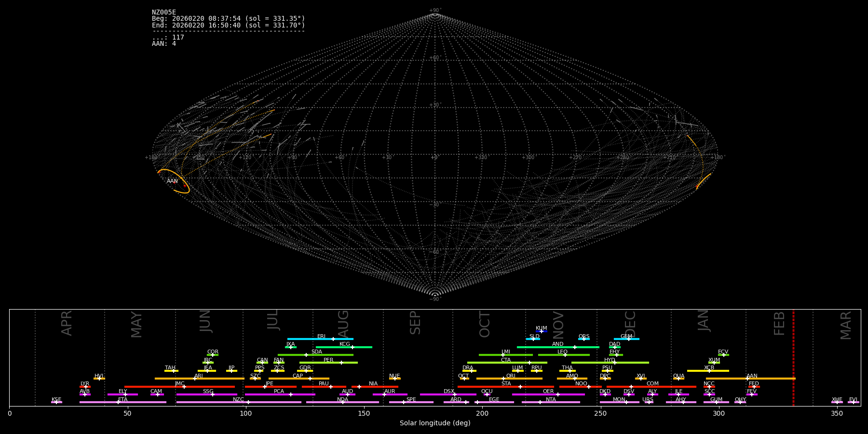
Task: Select the CAP shower label
Action: pos(298,376)
